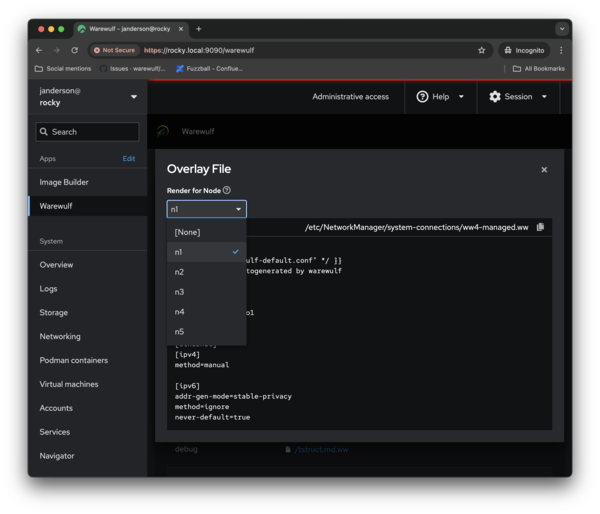Image resolution: width=600 pixels, height=514 pixels.
Task: Open the tab search chevron
Action: [562, 29]
